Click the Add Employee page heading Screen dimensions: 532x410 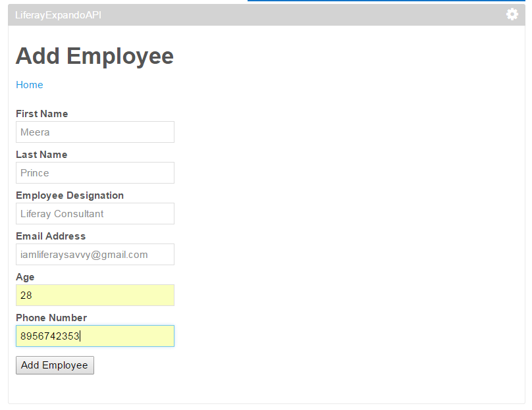coord(95,56)
